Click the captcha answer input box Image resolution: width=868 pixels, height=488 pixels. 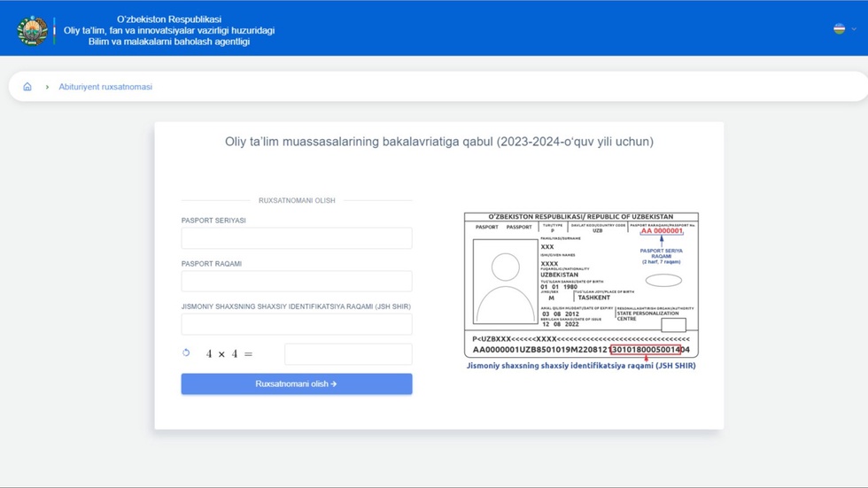(347, 354)
